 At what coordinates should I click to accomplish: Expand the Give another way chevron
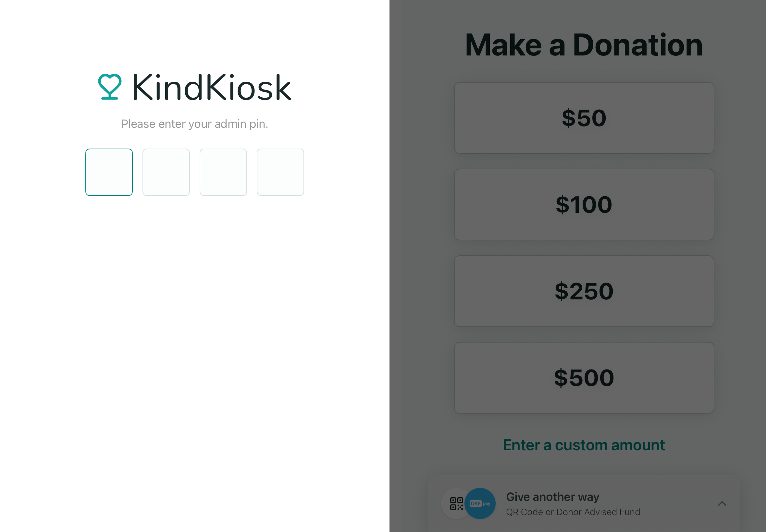click(722, 503)
